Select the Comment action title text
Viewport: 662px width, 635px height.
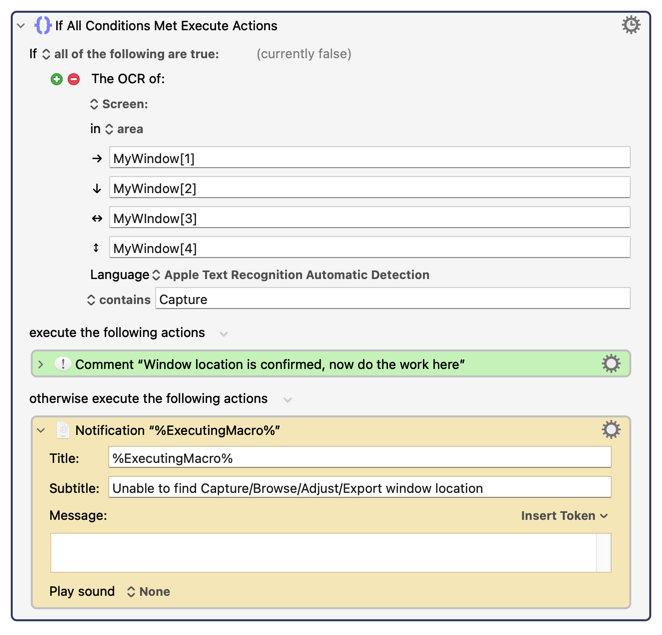coord(270,364)
